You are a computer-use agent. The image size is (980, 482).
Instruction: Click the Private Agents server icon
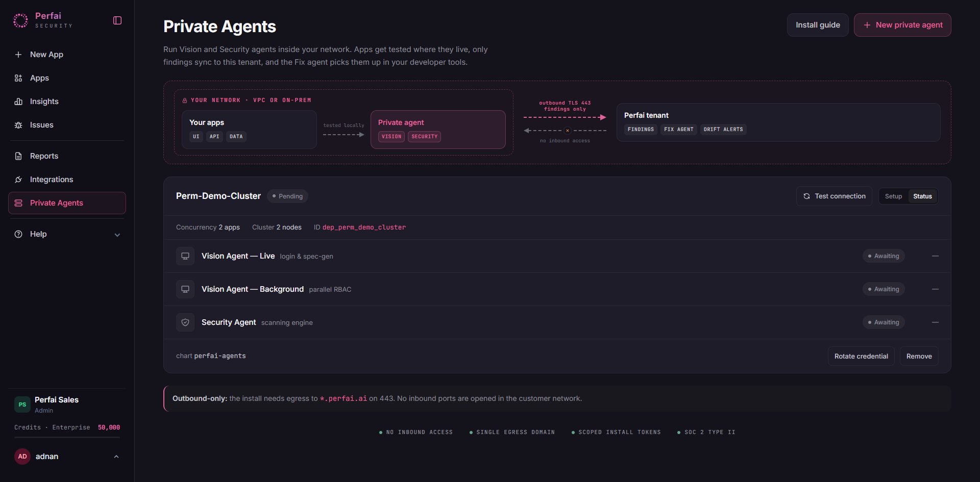tap(18, 203)
